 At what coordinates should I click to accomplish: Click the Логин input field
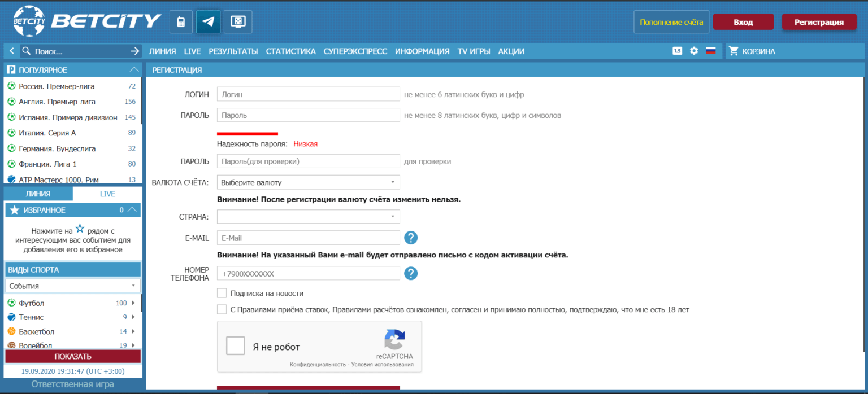coord(308,94)
